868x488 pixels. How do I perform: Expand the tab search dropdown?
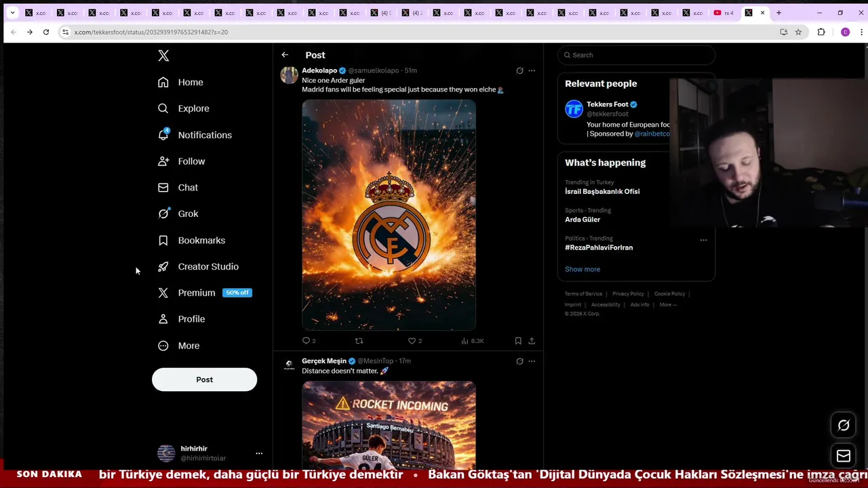pos(12,13)
